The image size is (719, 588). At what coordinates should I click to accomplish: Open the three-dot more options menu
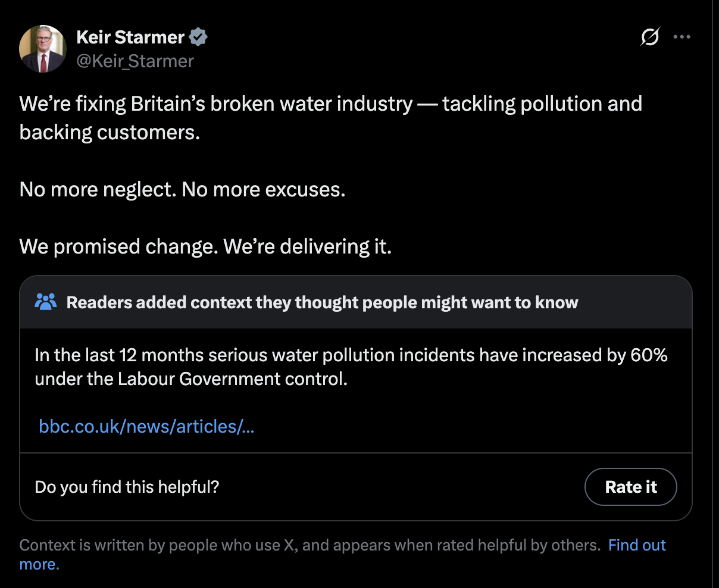tap(682, 37)
